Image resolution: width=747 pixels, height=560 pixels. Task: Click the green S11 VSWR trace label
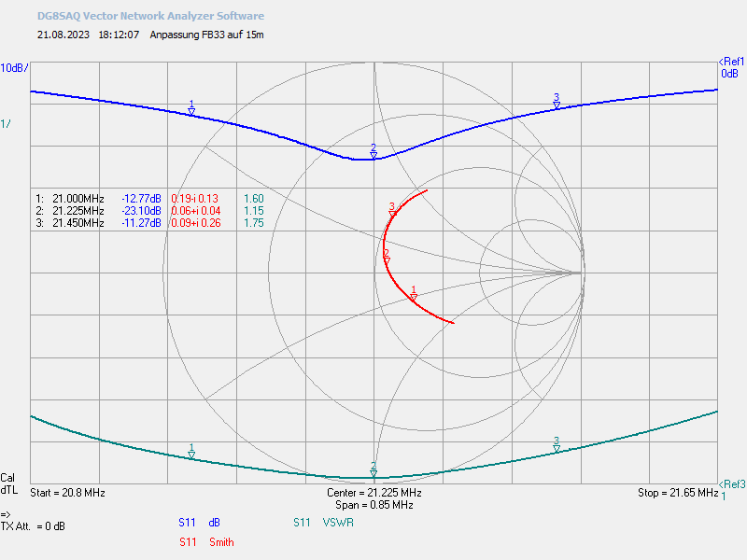click(323, 523)
